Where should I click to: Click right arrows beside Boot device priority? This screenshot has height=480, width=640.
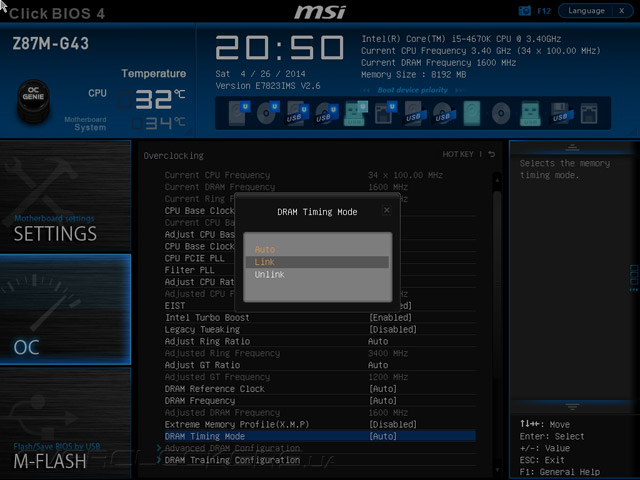click(x=459, y=90)
